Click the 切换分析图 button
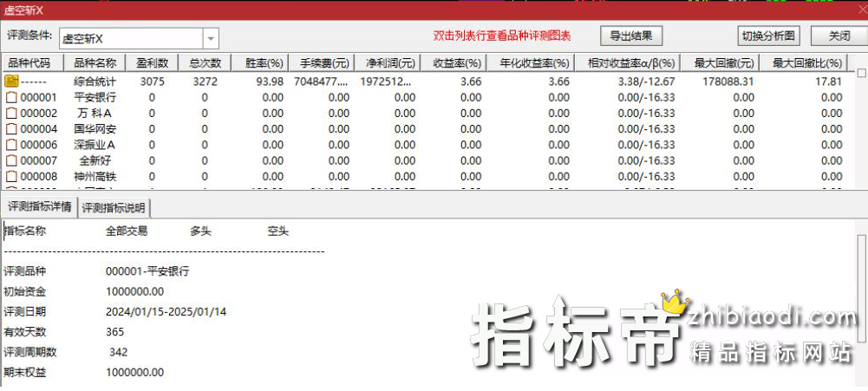The image size is (868, 391). pos(769,36)
